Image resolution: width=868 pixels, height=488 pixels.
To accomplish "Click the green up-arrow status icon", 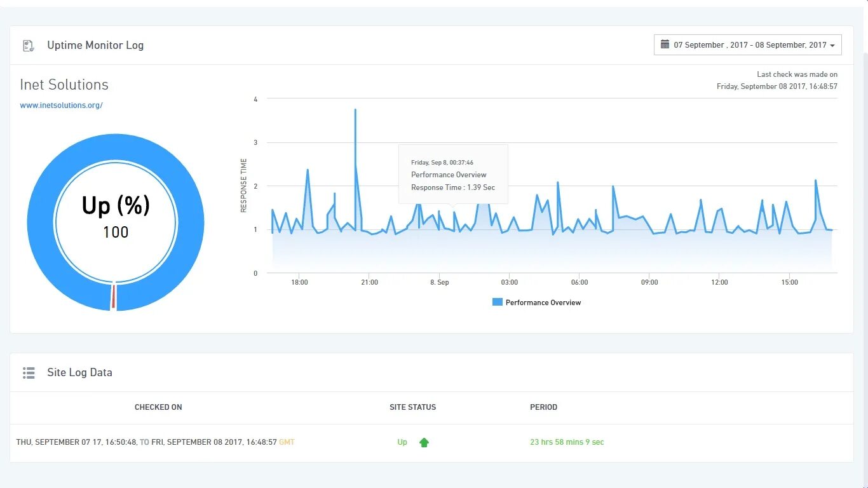I will tap(424, 442).
